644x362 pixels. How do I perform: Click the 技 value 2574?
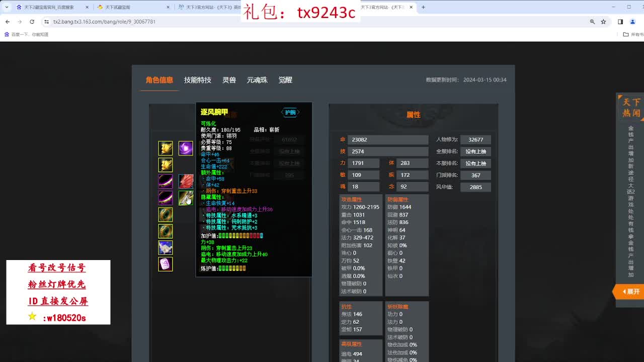click(388, 151)
